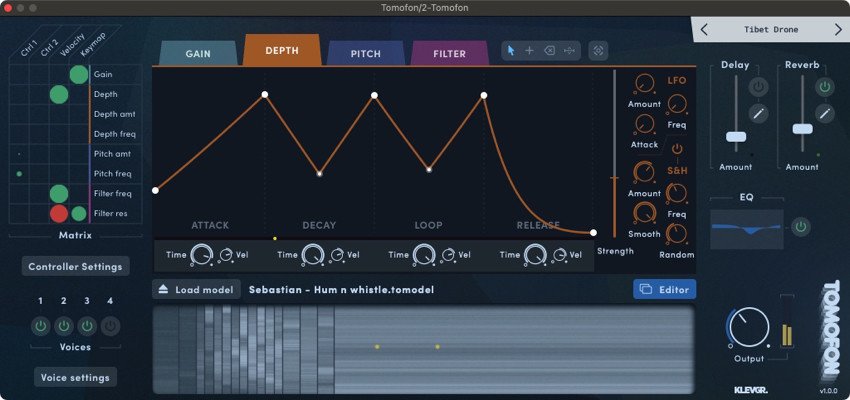Screen dimensions: 850x400
Task: Click the green Filter res–Keymap matrix dot
Action: pyautogui.click(x=79, y=214)
